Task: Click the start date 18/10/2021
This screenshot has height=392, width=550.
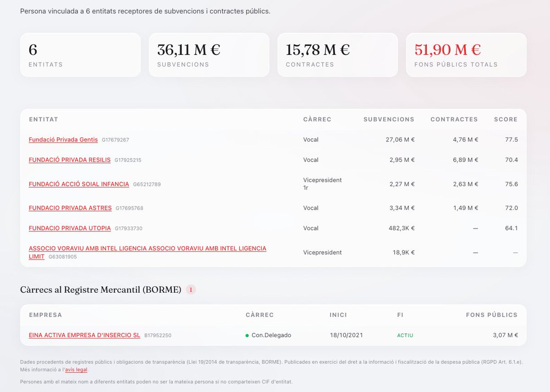Action: click(346, 335)
